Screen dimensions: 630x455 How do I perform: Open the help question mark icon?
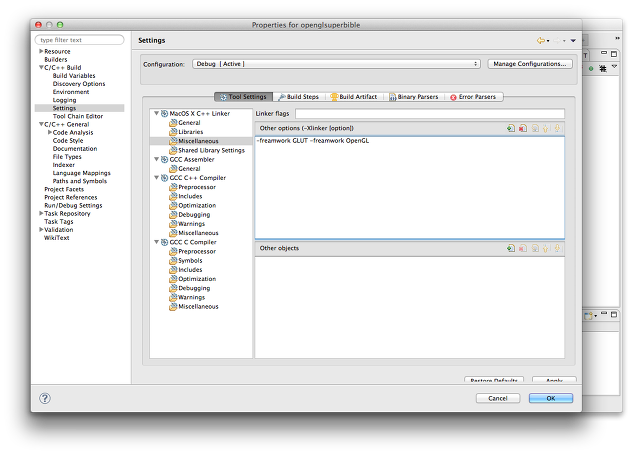tap(45, 398)
